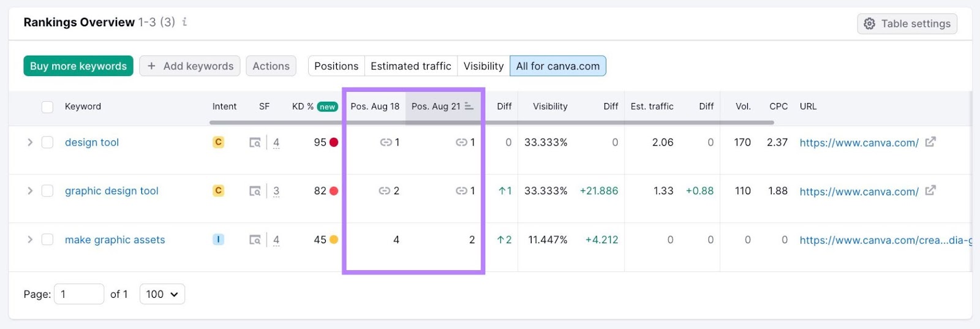
Task: Click the Page number input field
Action: (x=79, y=294)
